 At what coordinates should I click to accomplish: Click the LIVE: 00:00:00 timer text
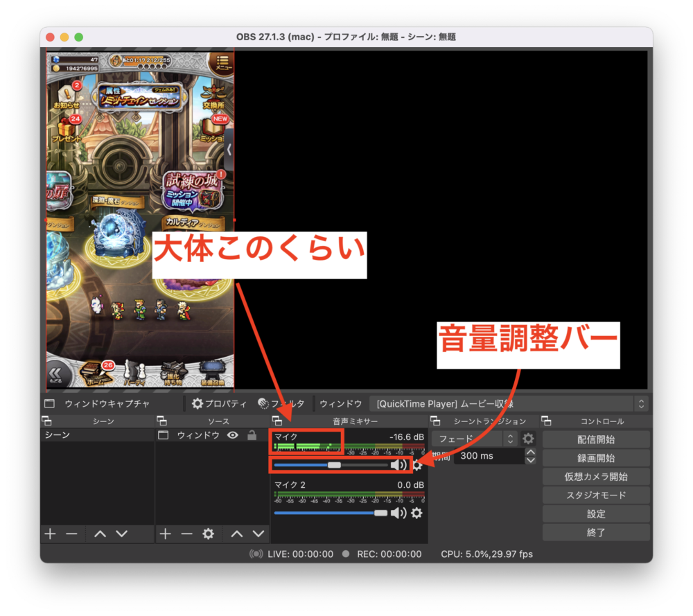(x=301, y=554)
